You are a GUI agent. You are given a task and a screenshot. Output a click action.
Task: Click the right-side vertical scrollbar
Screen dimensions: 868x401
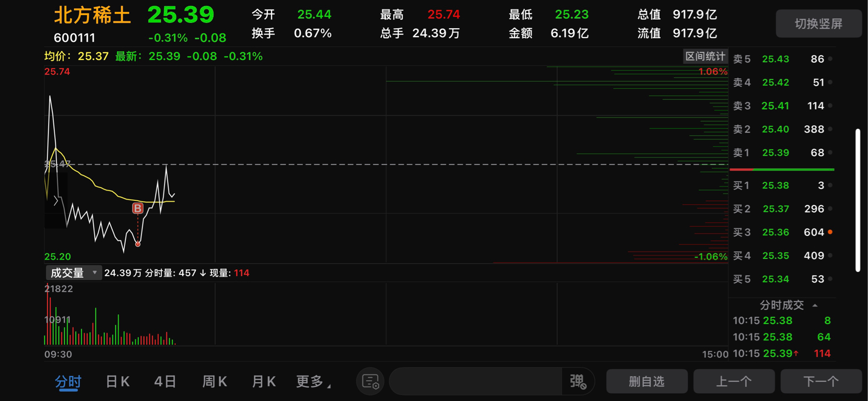(858, 200)
